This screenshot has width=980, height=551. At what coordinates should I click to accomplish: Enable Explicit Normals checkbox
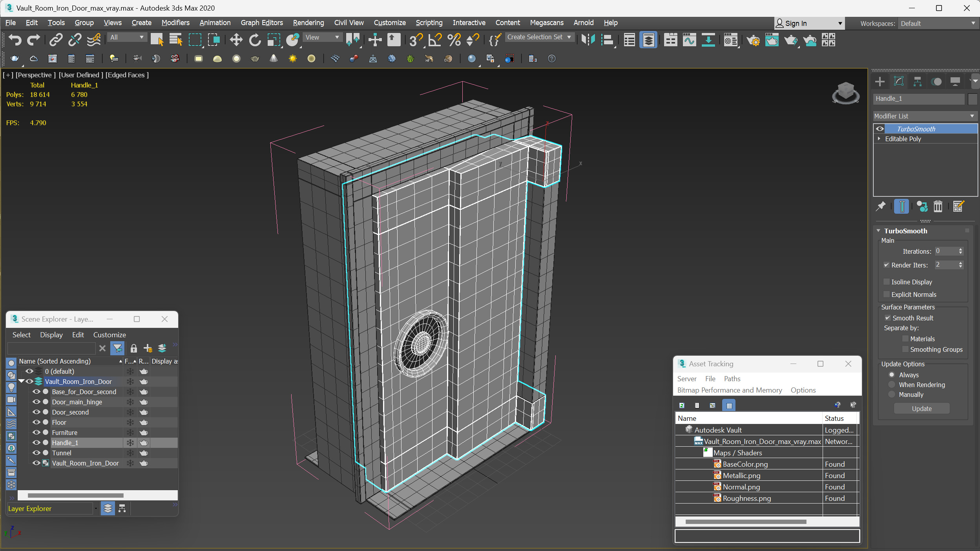coord(887,295)
